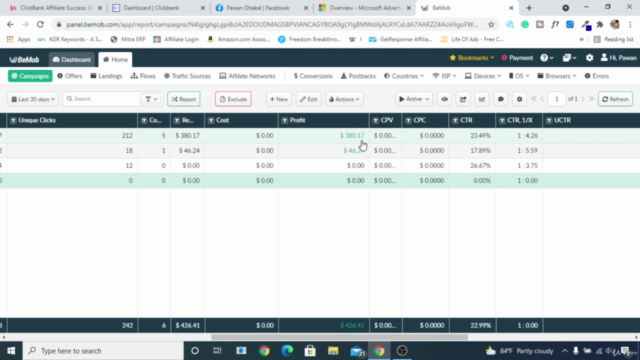
Task: Create a New campaign
Action: click(x=279, y=99)
